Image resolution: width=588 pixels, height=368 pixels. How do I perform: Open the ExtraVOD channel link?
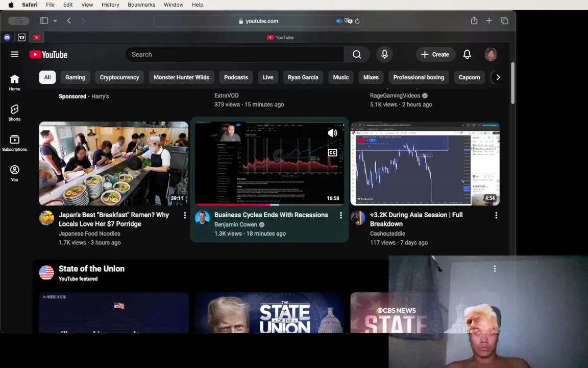[226, 96]
